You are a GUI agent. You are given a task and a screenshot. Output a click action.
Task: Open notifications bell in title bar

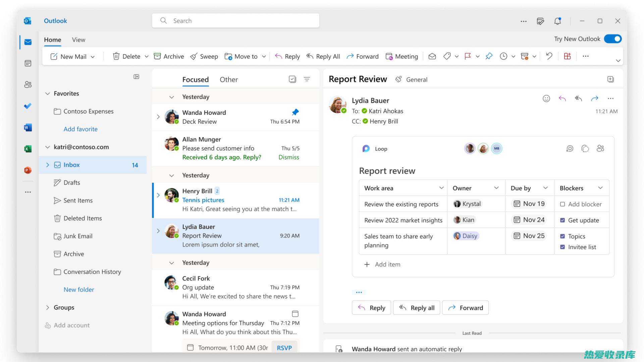557,21
